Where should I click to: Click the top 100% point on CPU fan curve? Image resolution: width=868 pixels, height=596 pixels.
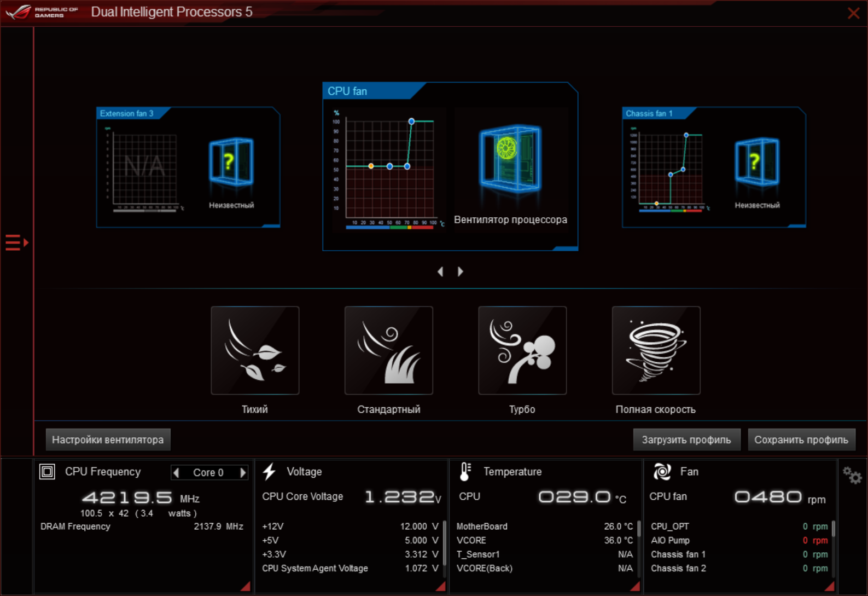click(x=411, y=121)
